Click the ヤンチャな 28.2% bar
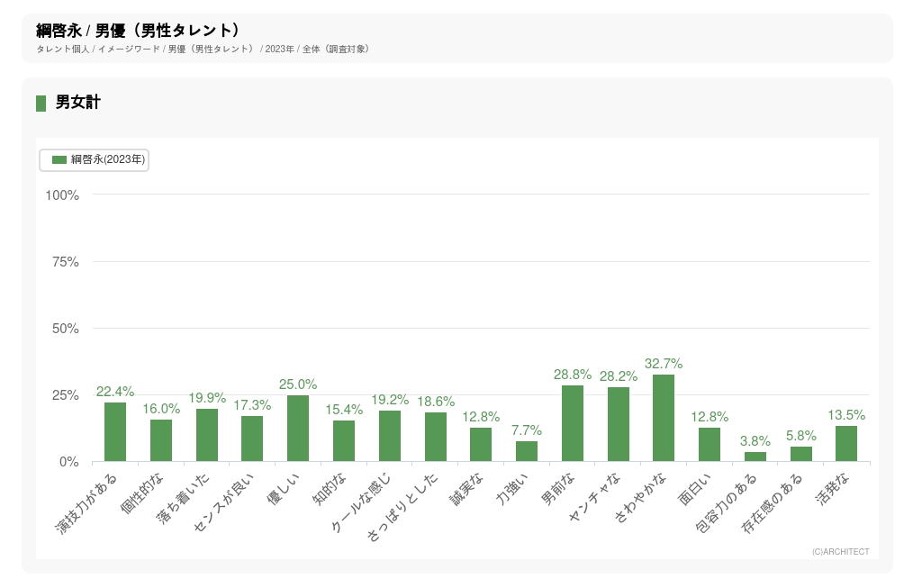 point(619,424)
